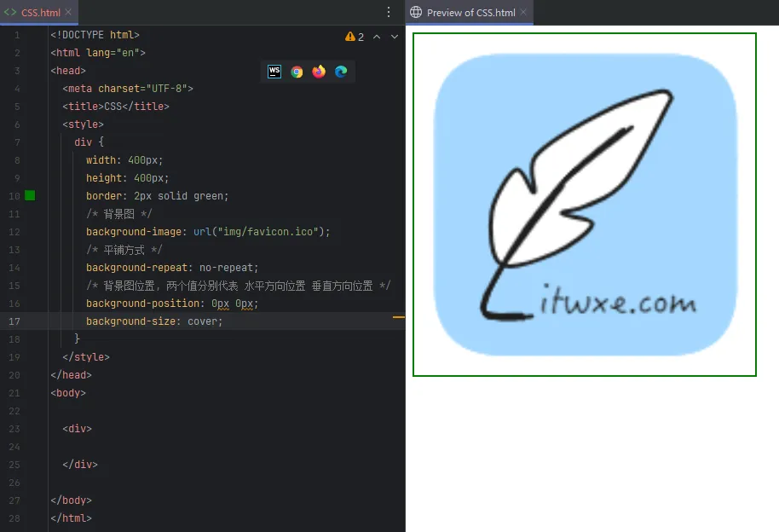Click the closing </style> tag
Viewport: 779px width, 532px height.
tap(86, 357)
